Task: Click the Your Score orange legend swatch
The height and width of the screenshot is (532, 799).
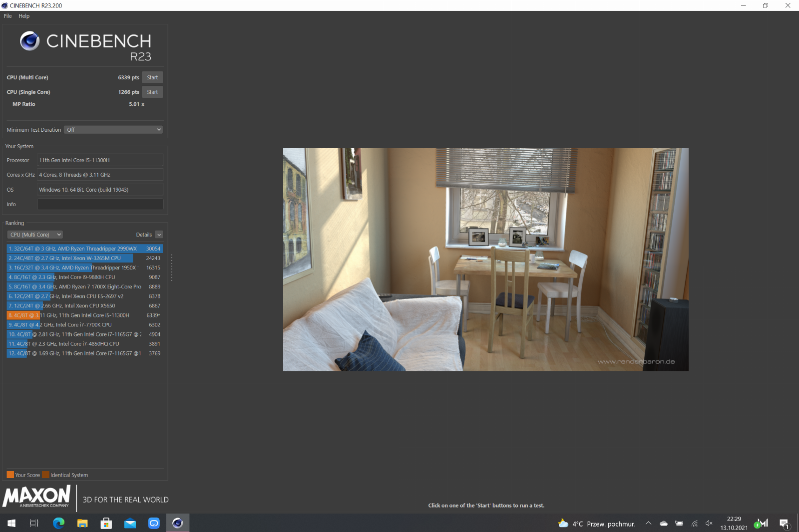Action: pyautogui.click(x=10, y=475)
